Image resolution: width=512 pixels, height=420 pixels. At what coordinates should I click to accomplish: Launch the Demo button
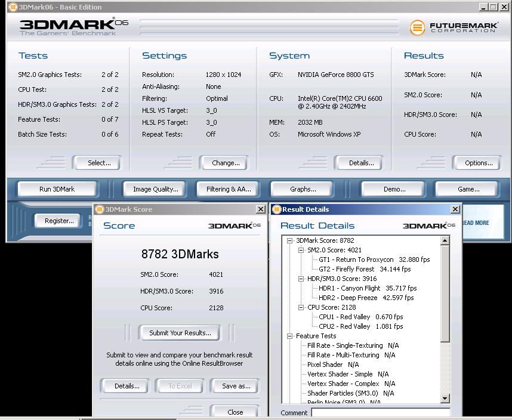[393, 189]
